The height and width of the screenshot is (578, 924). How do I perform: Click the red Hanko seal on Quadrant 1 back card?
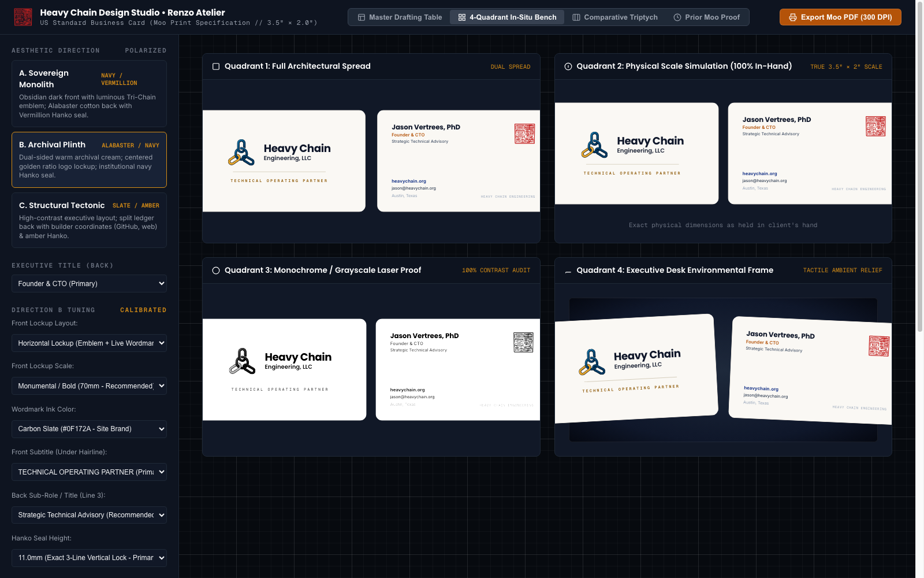coord(525,134)
